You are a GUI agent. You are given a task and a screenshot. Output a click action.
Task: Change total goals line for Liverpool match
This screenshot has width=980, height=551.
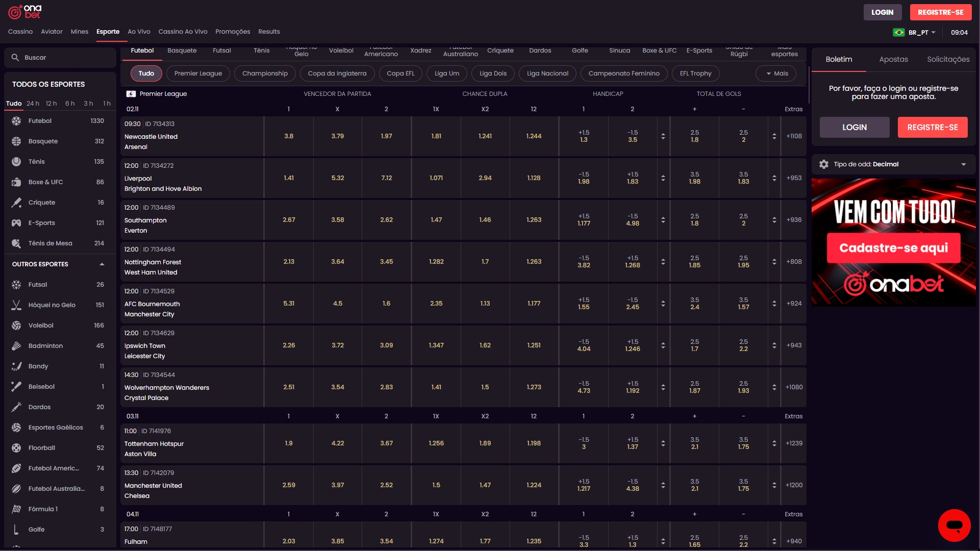pos(774,178)
